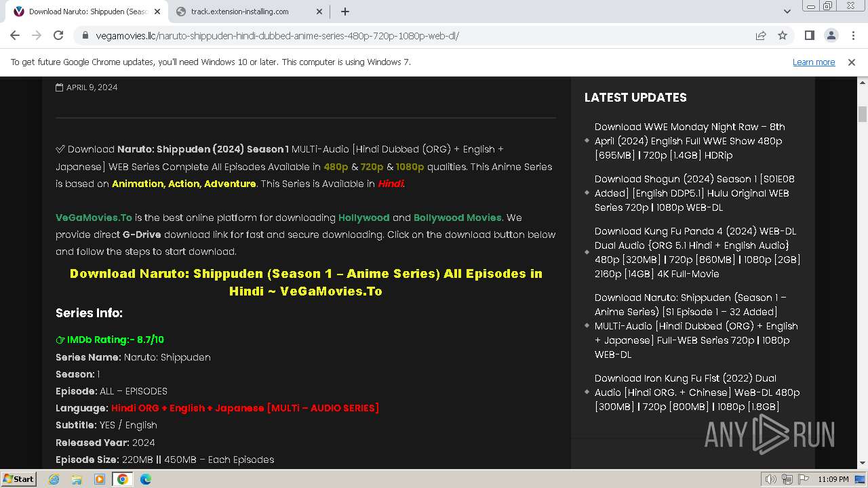Click the volume speaker tray icon
This screenshot has height=488, width=868.
click(x=770, y=479)
